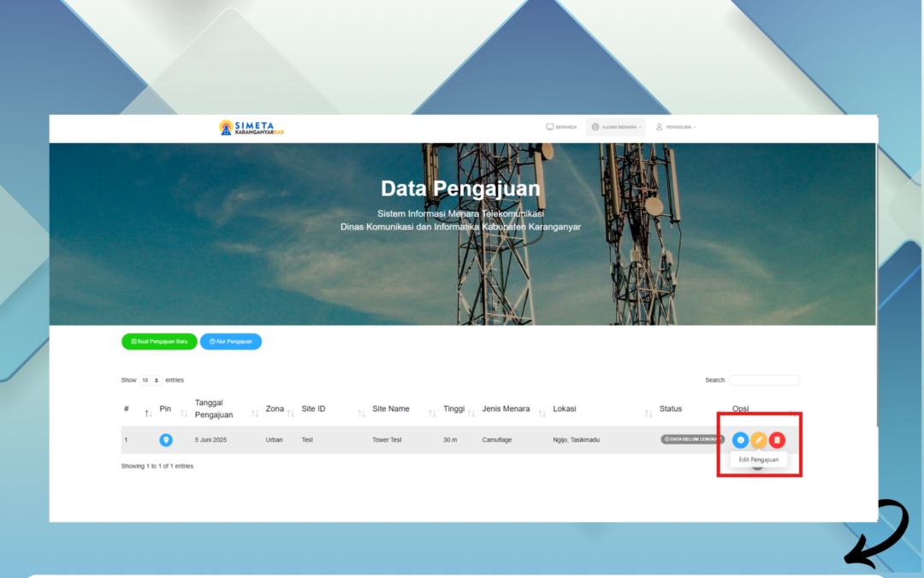Go to Beranda in navigation bar
Image resolution: width=924 pixels, height=578 pixels.
click(561, 127)
